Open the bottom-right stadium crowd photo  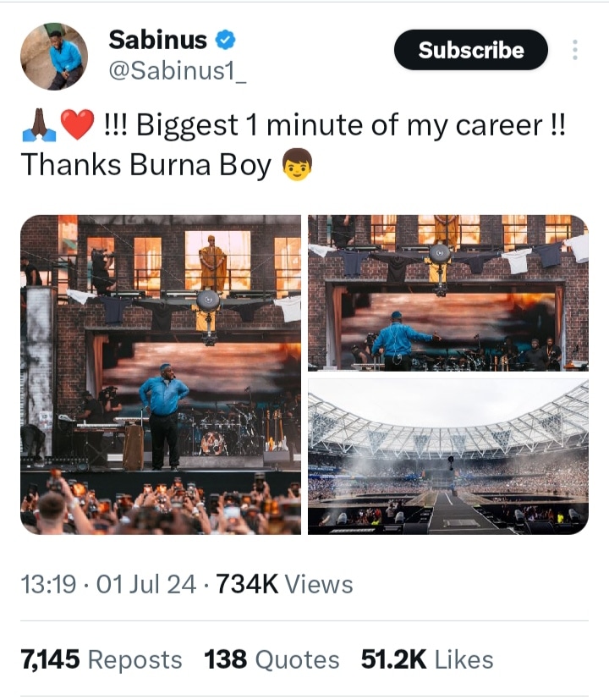pos(447,457)
